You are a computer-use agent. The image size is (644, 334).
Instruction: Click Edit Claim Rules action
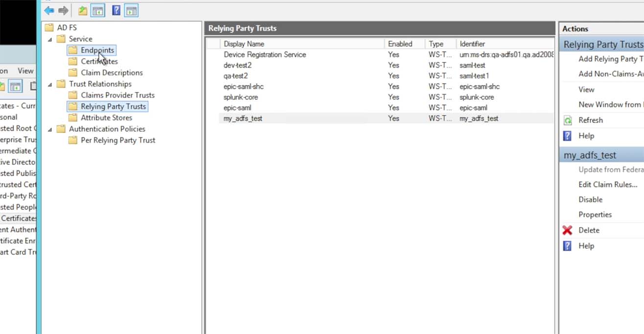coord(608,185)
